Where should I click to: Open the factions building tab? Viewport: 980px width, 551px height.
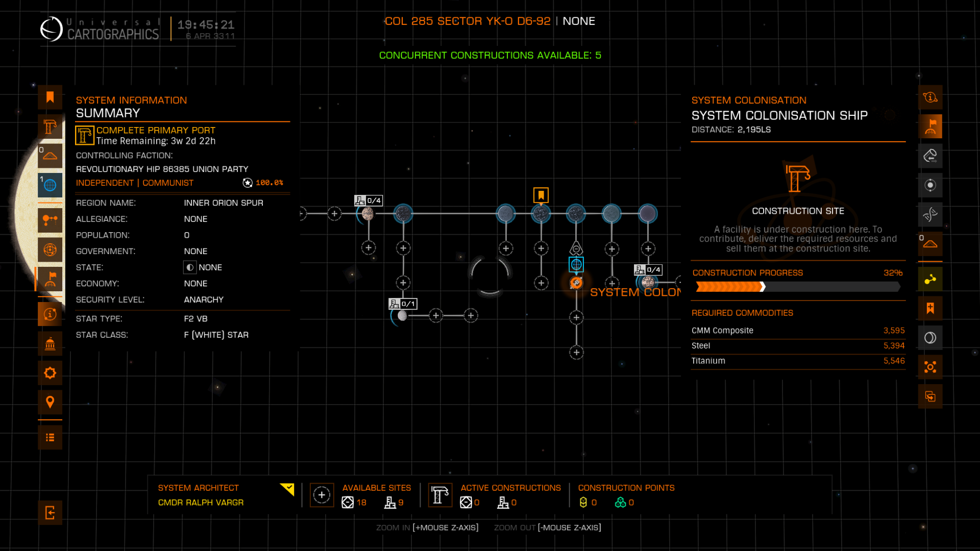[x=50, y=344]
